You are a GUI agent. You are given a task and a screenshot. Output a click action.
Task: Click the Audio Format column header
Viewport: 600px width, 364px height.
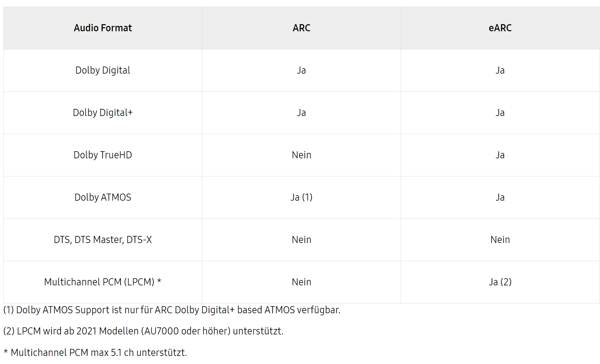(103, 28)
